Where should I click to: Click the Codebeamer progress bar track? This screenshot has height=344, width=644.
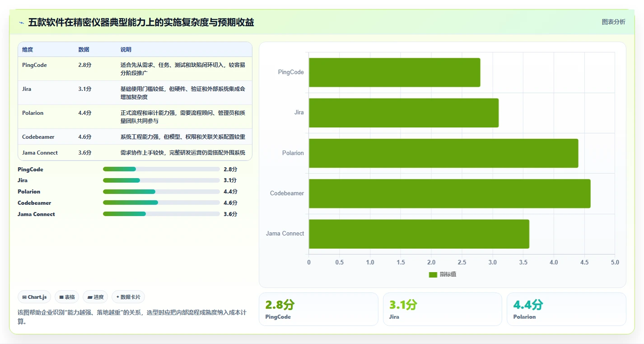(x=161, y=203)
